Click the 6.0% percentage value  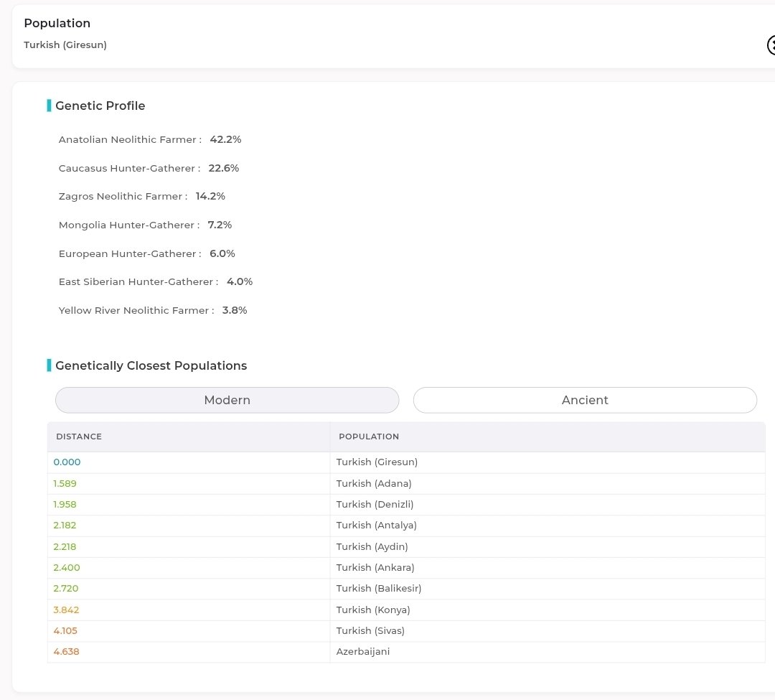[222, 254]
